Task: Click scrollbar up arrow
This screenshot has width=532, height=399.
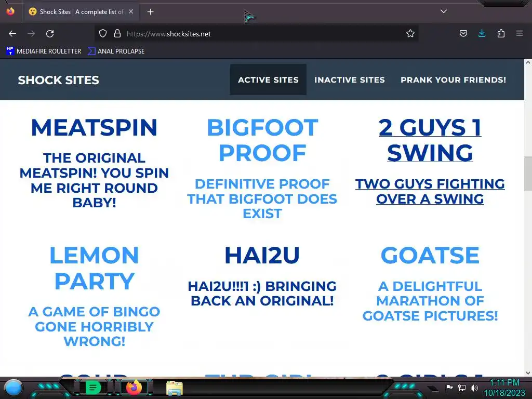Action: 528,62
